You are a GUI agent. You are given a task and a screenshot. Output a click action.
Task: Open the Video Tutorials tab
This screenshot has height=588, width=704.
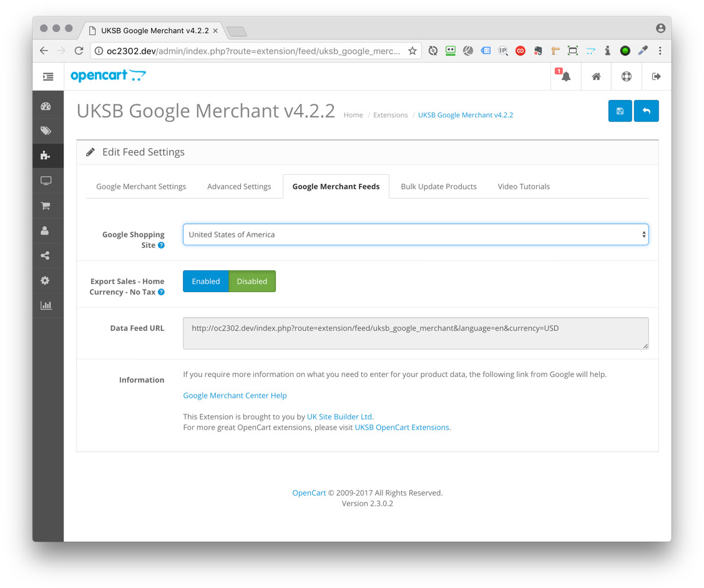tap(524, 187)
